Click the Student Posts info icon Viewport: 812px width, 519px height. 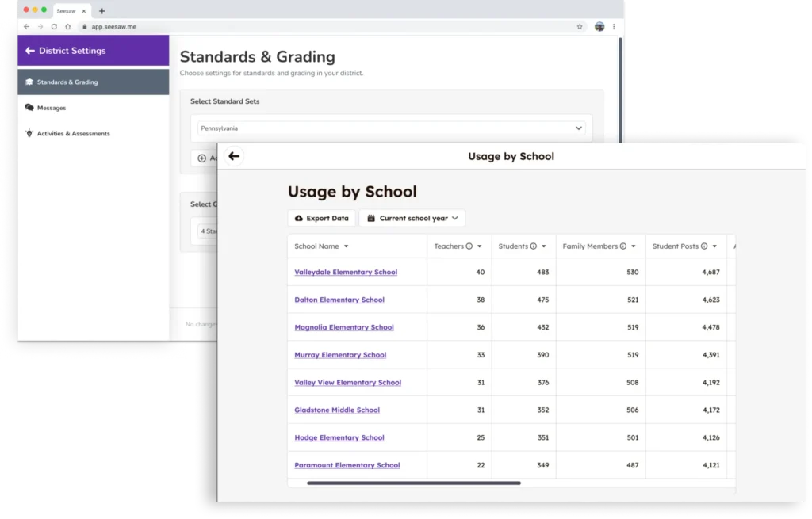click(704, 246)
